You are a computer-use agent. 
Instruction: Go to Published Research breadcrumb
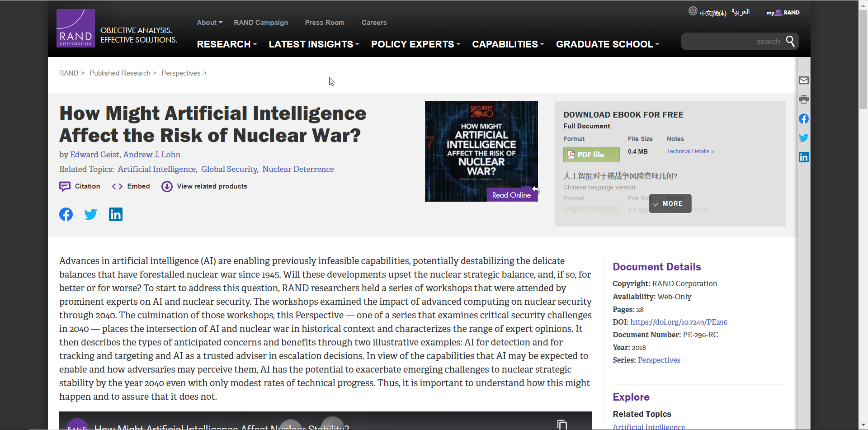[120, 73]
